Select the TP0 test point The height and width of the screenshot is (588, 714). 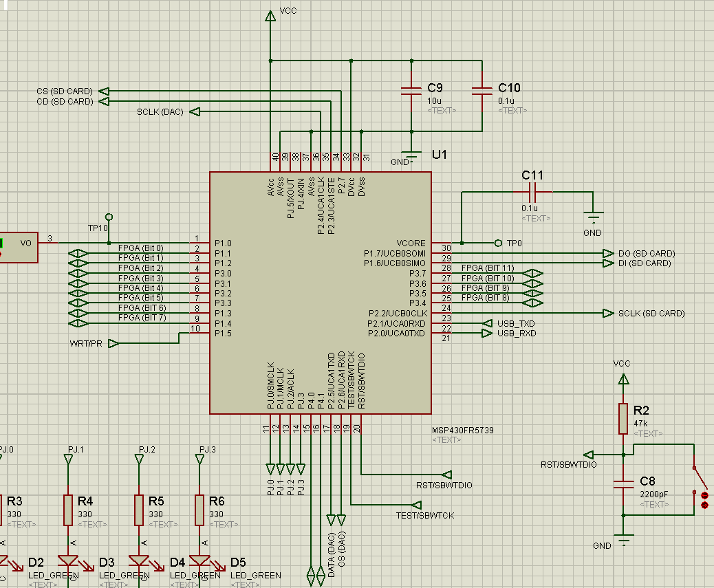498,243
